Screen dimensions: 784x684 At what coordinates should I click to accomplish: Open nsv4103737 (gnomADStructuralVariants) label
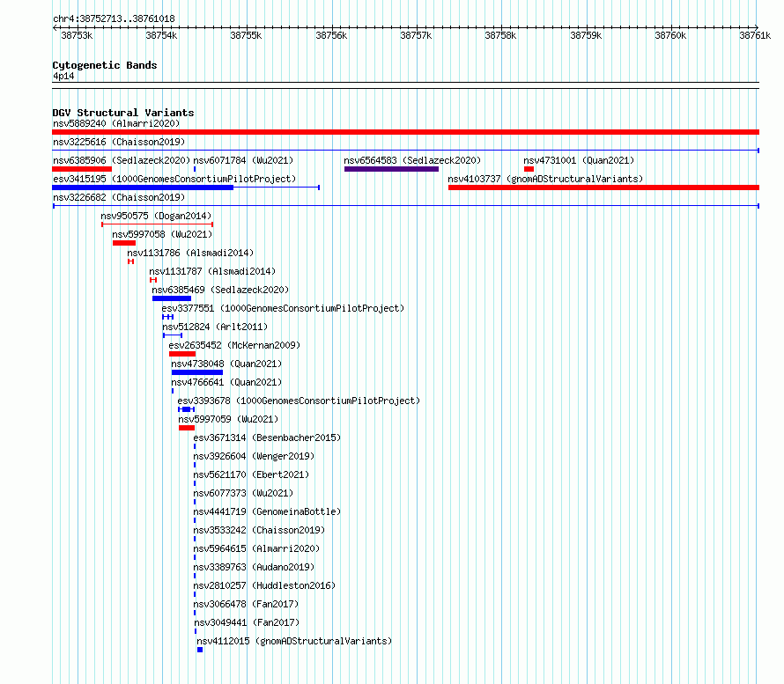(x=545, y=179)
